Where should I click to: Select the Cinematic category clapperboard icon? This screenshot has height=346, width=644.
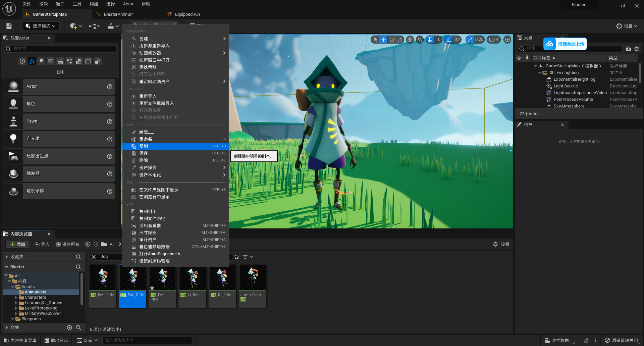60,61
